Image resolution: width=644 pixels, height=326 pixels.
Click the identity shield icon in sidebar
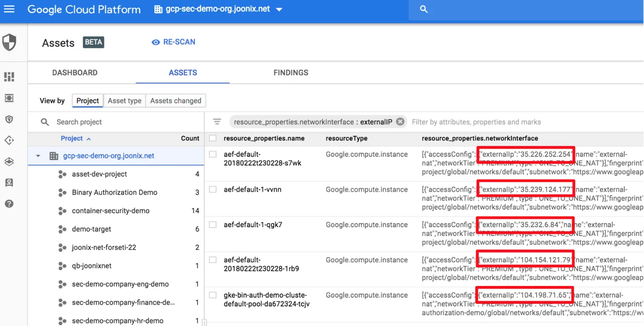pos(9,119)
